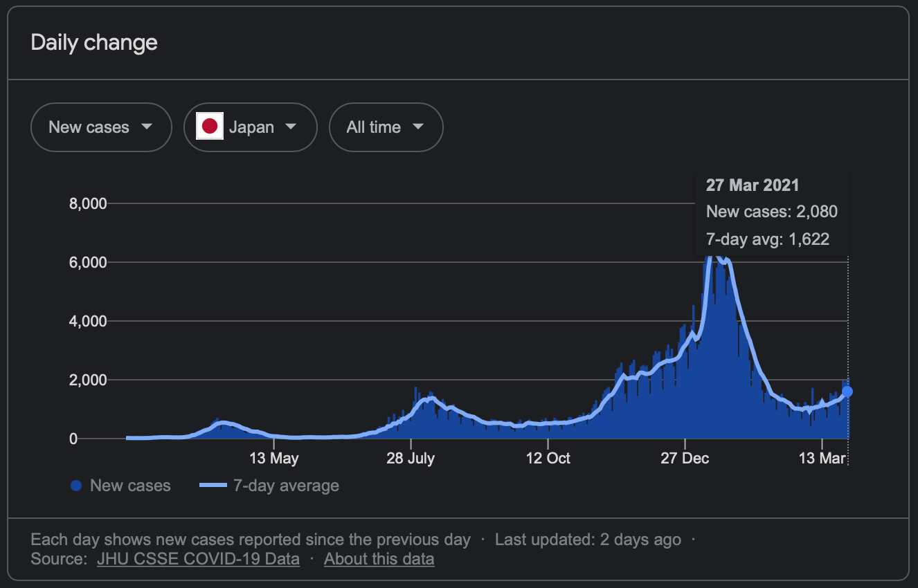Viewport: 918px width, 588px height.
Task: Click the tooltip showing 27 Mar 2021 data
Action: point(771,212)
